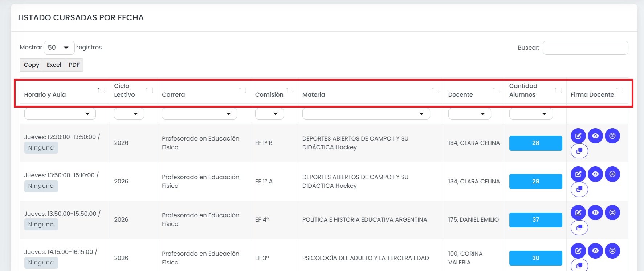Image resolution: width=644 pixels, height=271 pixels.
Task: Open the book icon for the EF 4º course
Action: tap(612, 213)
